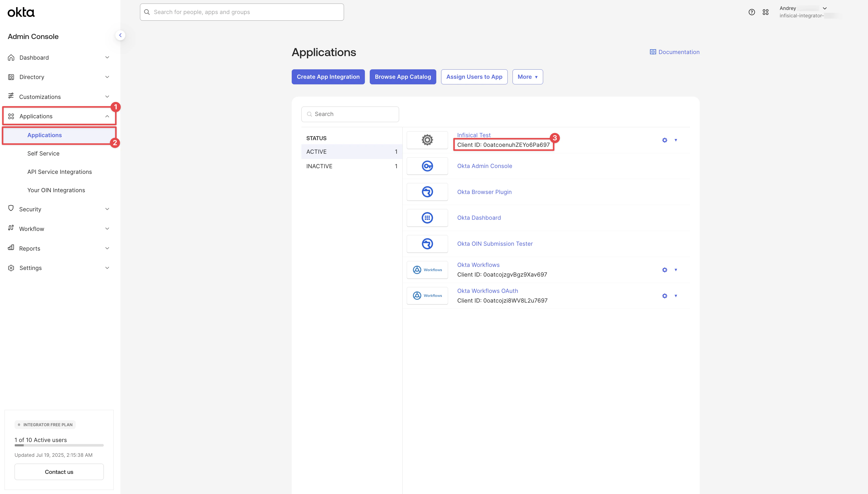This screenshot has height=494, width=868.
Task: Select Your OIN Integrations submenu item
Action: (x=56, y=190)
